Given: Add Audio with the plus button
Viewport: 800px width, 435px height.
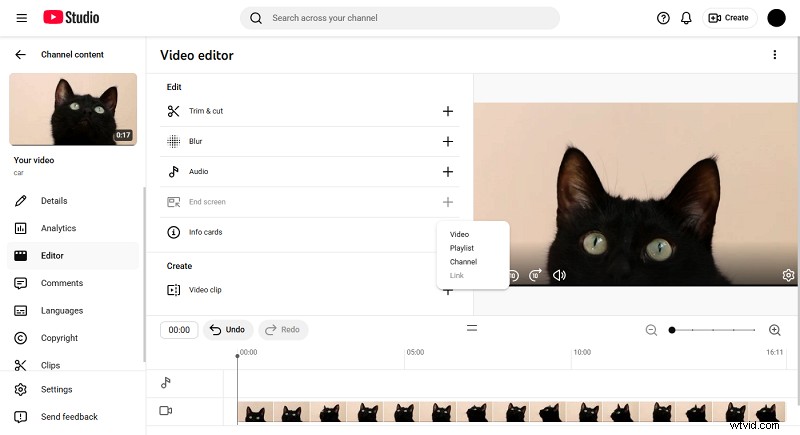Looking at the screenshot, I should pyautogui.click(x=447, y=172).
